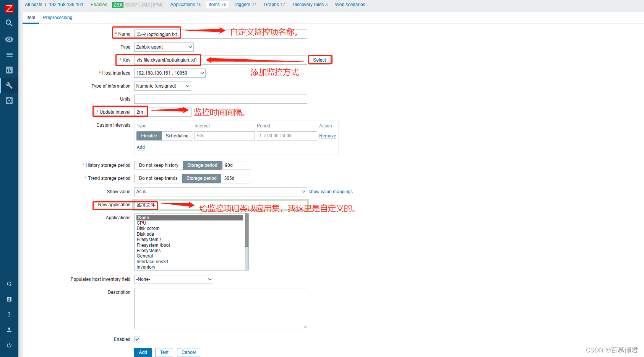Viewport: 644px width, 357px height.
Task: Open Discovery rules 3 link
Action: pos(310,5)
